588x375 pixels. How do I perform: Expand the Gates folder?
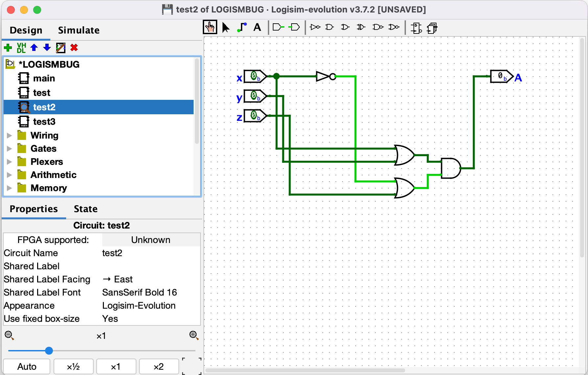pos(9,148)
